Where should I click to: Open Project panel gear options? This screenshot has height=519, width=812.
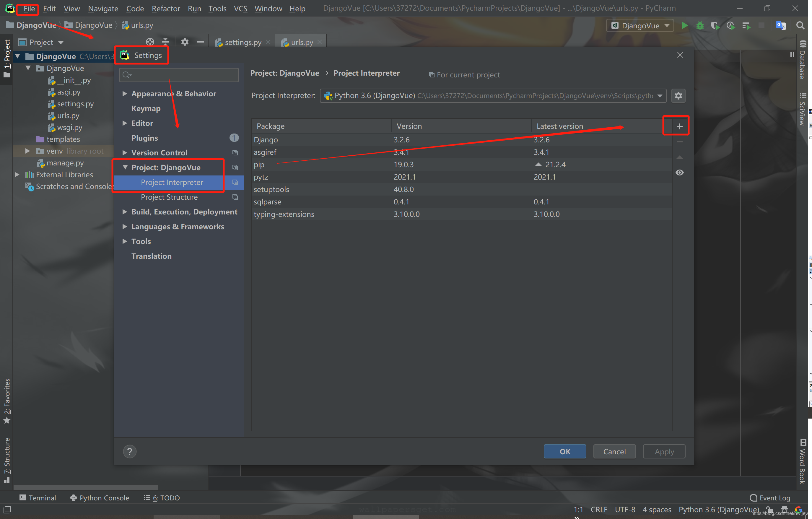click(x=184, y=42)
